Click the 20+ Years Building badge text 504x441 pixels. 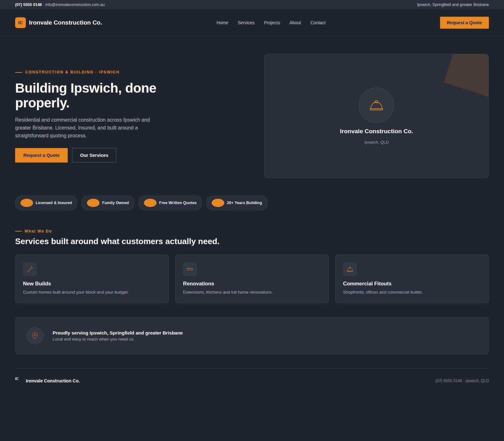[244, 203]
